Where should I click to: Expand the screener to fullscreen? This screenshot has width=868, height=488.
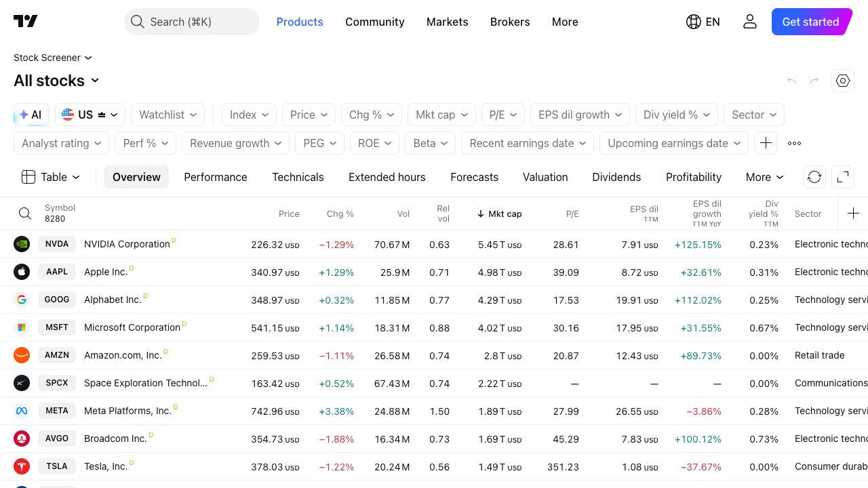(843, 177)
